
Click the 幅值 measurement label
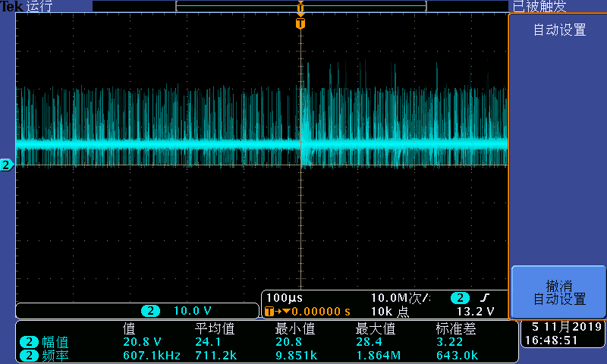[55, 342]
